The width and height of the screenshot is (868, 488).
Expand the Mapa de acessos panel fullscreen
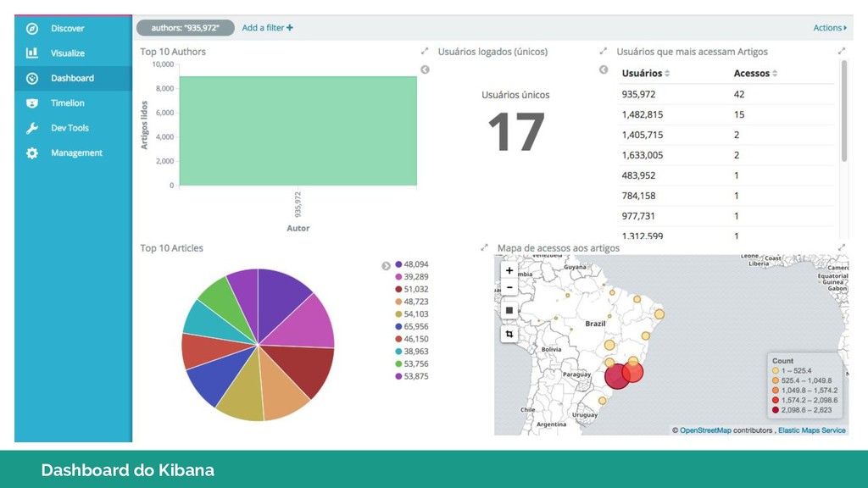[x=842, y=247]
